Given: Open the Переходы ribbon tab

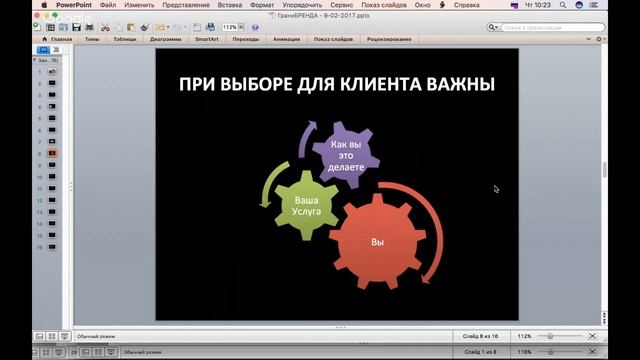Looking at the screenshot, I should pos(246,39).
